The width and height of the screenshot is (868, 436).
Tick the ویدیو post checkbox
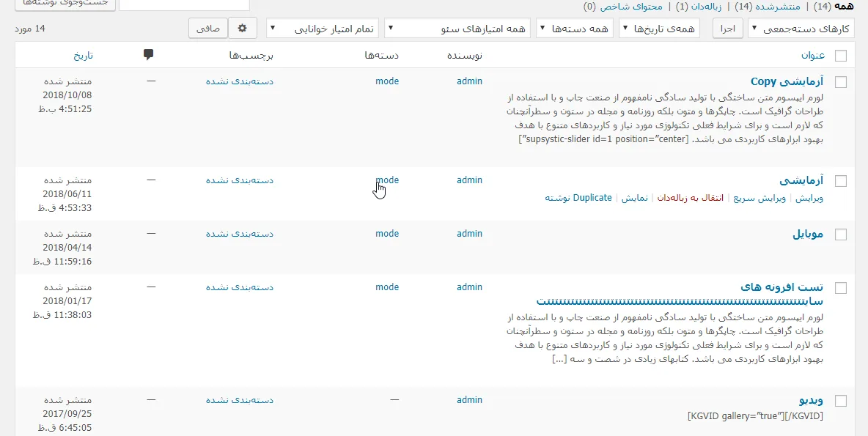[x=840, y=401]
